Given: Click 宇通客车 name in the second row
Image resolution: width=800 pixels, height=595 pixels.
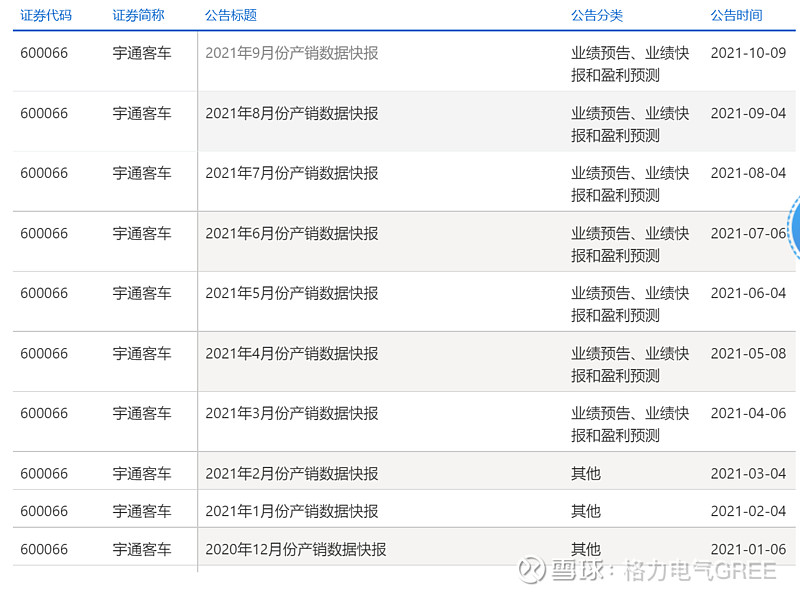Looking at the screenshot, I should tap(130, 113).
